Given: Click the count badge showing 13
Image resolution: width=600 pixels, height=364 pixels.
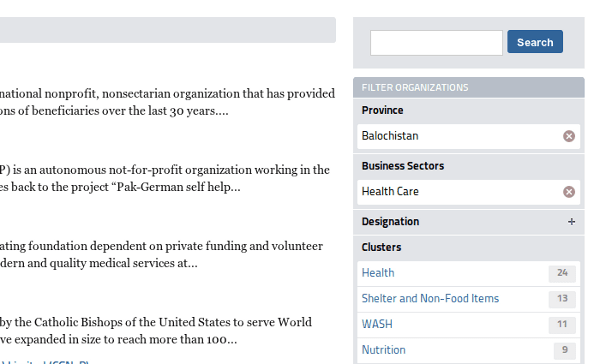Looking at the screenshot, I should (562, 299).
